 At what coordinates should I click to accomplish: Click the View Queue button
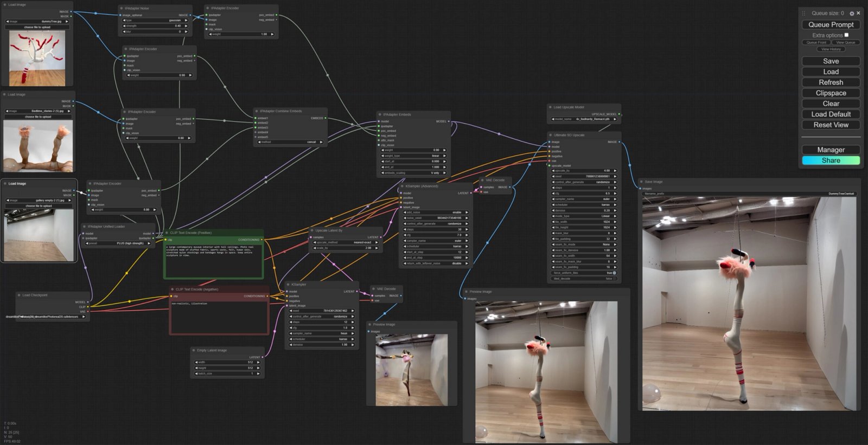(x=845, y=42)
